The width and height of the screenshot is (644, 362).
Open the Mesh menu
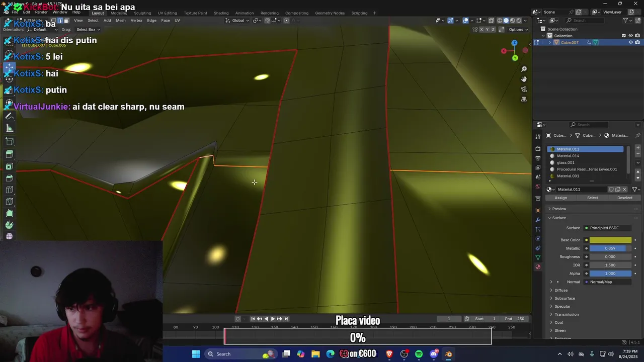pos(121,21)
